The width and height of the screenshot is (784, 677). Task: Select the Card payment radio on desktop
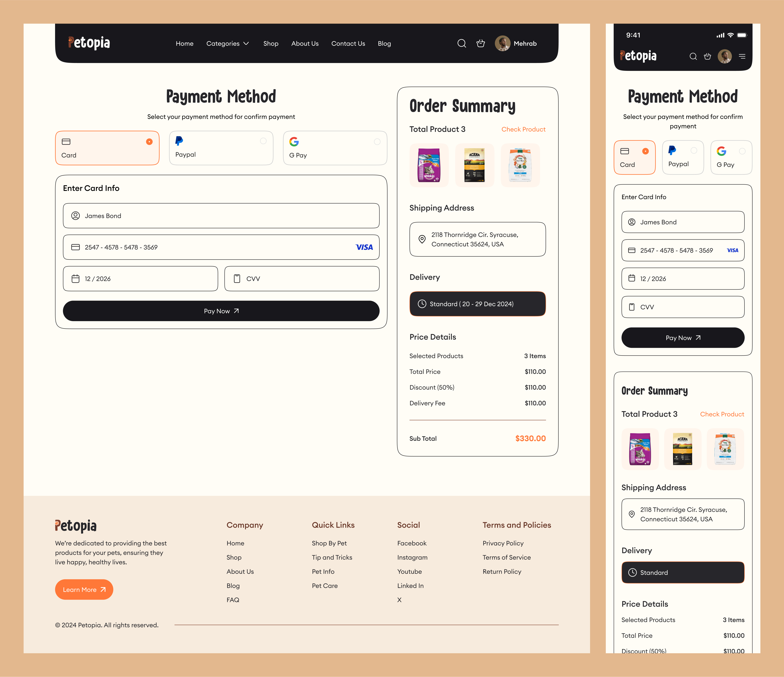click(149, 141)
